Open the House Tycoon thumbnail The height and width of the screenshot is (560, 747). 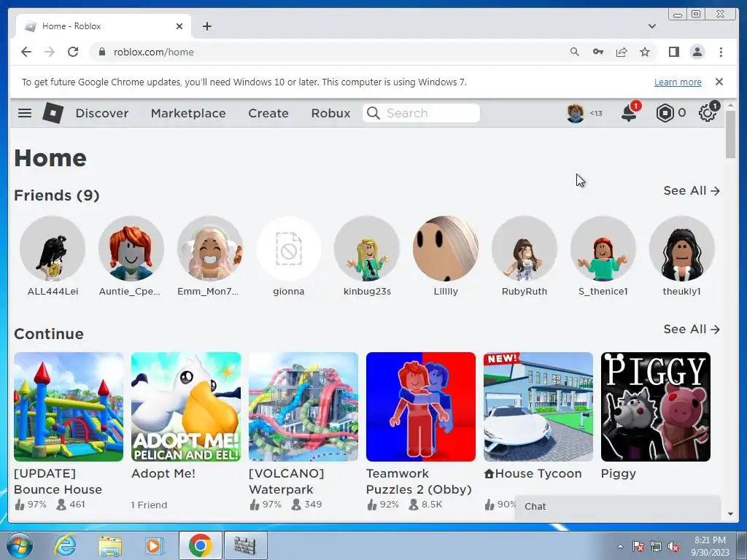(x=538, y=407)
